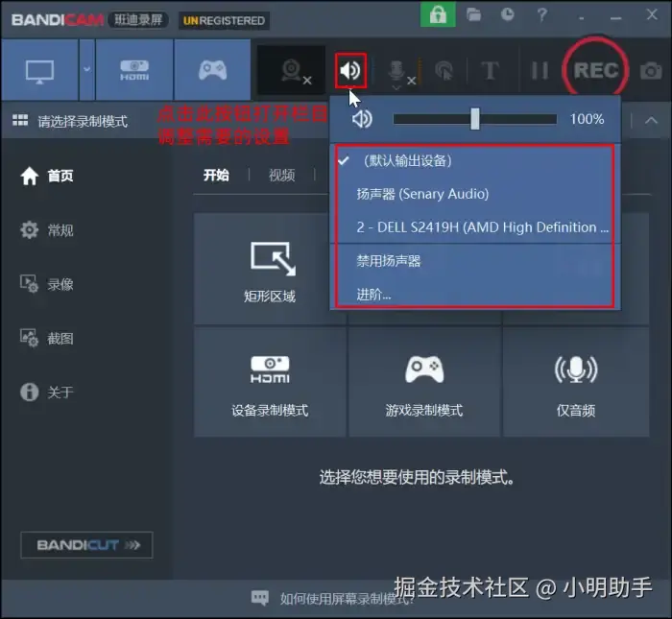Click the grid icon beside 请选择录制模式
This screenshot has height=619, width=672.
(20, 120)
